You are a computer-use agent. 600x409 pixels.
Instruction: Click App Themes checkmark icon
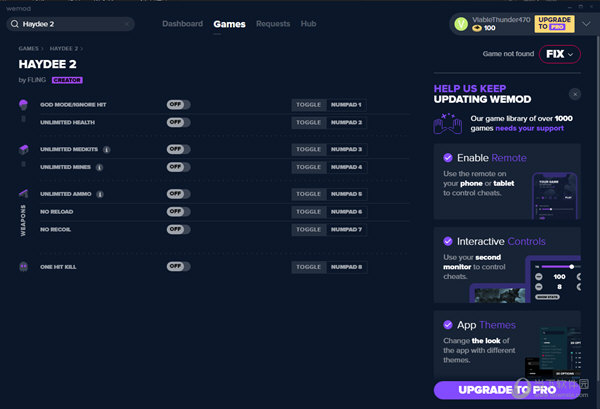(448, 325)
